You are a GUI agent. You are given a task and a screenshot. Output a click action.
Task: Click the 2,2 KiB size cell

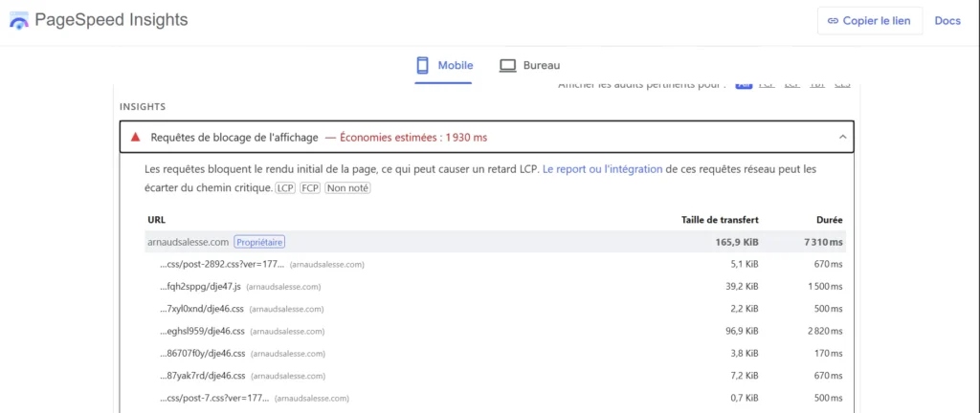(745, 309)
